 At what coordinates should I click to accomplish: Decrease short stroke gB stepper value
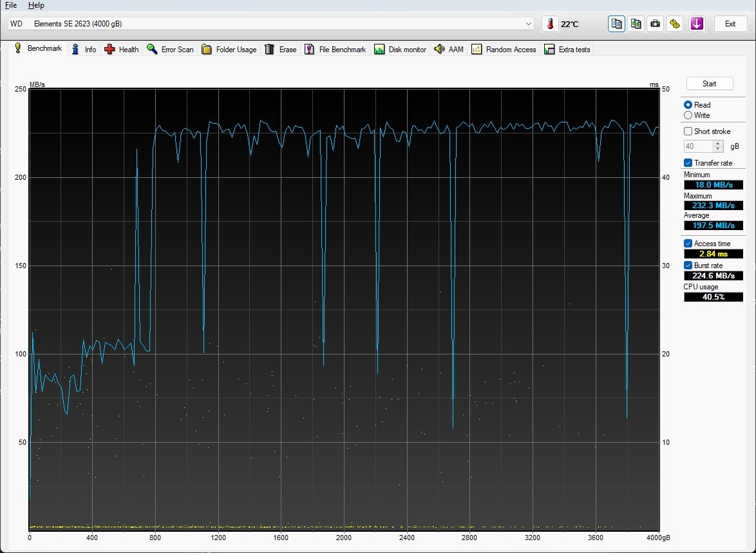click(718, 149)
